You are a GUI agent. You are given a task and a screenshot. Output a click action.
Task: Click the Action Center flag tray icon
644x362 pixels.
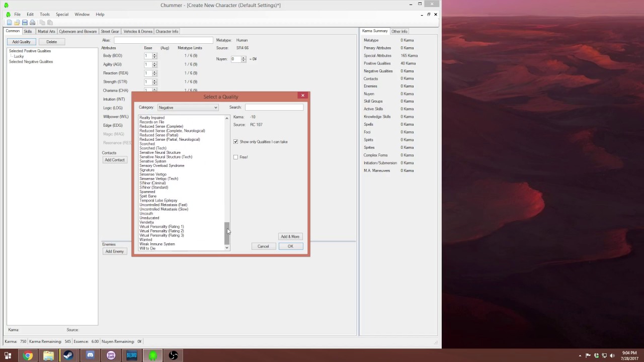coord(588,355)
